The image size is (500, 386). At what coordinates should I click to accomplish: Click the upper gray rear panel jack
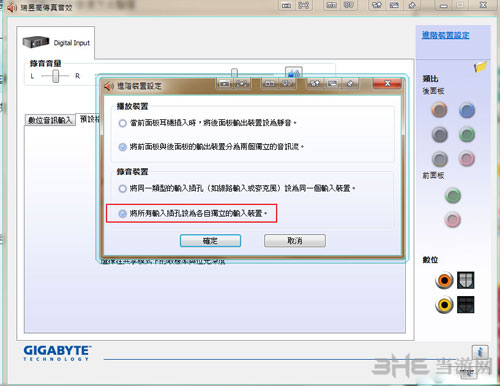coord(440,135)
